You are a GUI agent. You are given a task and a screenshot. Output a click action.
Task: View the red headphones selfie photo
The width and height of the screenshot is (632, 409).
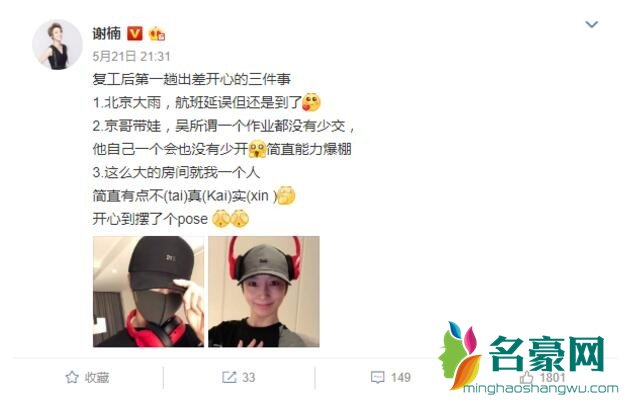(264, 292)
